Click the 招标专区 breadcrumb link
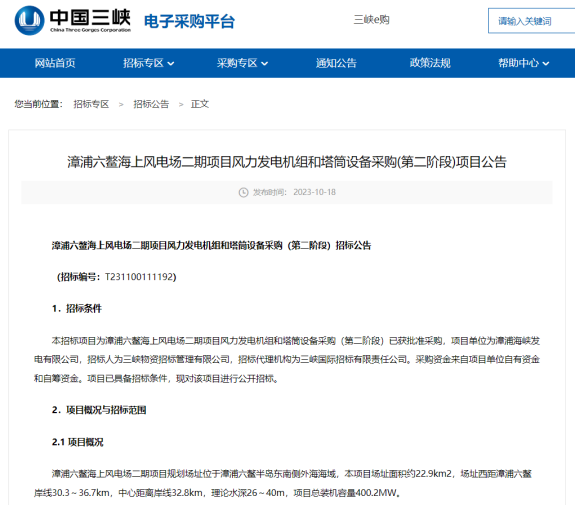The height and width of the screenshot is (505, 575). coord(91,104)
